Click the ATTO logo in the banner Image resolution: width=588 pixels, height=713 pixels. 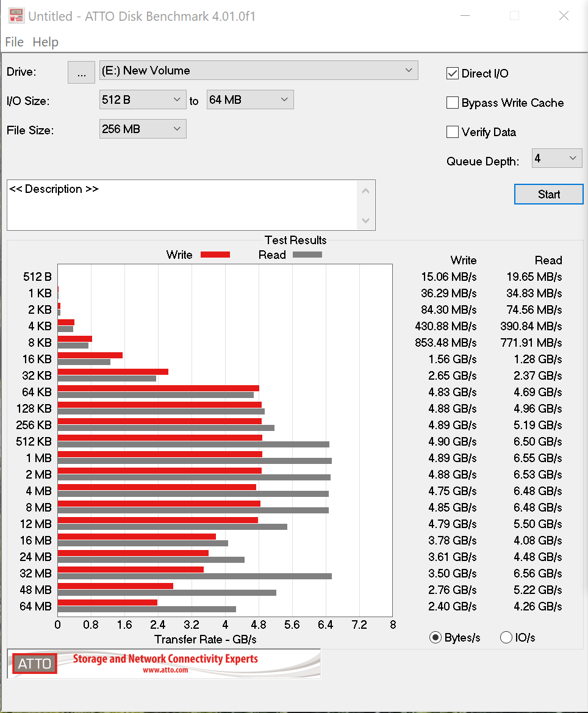coord(35,664)
